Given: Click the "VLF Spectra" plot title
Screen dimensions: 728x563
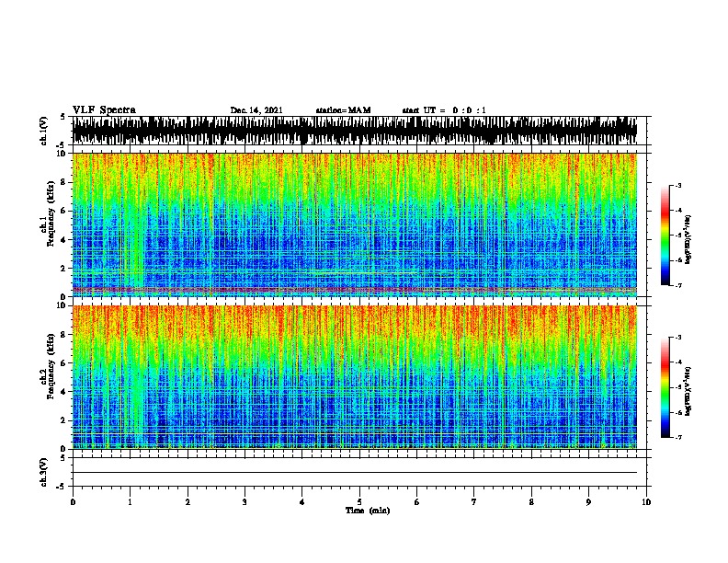Looking at the screenshot, I should tap(104, 110).
